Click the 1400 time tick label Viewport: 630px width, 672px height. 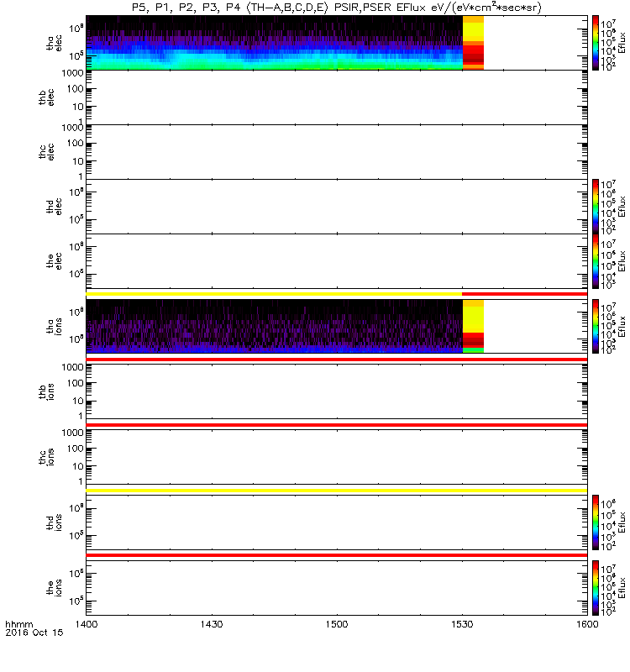point(87,624)
